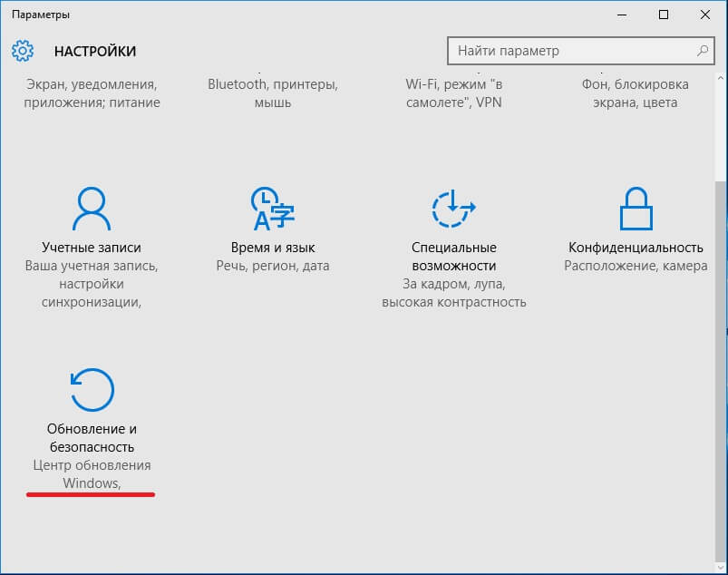Open the Update and security circular arrow icon
Screen dimensions: 728x575
click(92, 391)
